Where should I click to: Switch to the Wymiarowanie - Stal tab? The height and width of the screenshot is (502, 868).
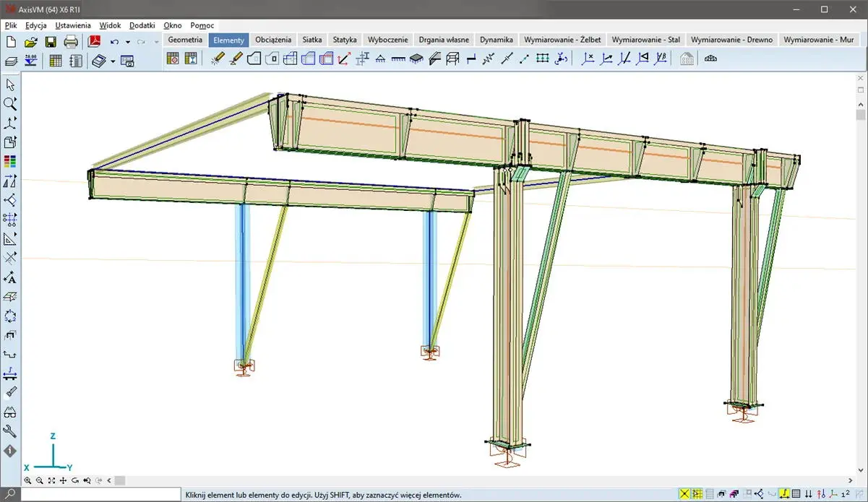pyautogui.click(x=645, y=40)
